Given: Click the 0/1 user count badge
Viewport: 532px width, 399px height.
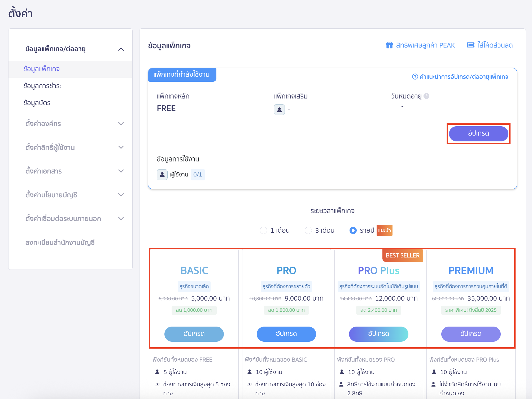Looking at the screenshot, I should pos(198,175).
